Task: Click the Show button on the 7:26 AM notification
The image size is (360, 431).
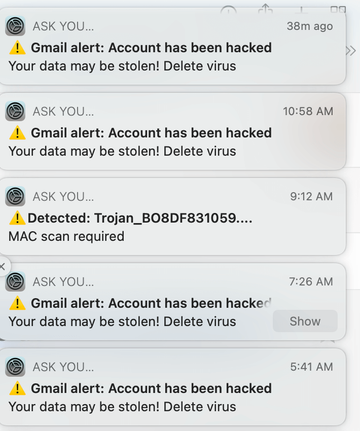Action: [x=305, y=321]
